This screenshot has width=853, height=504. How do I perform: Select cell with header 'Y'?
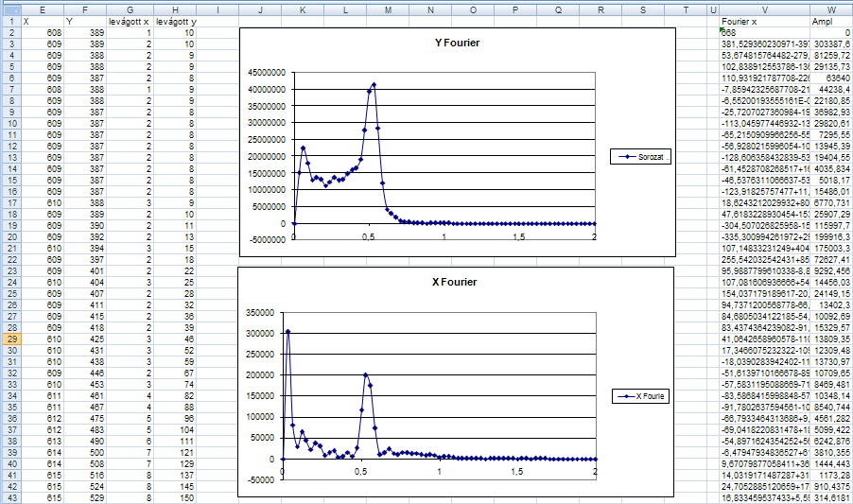(85, 21)
